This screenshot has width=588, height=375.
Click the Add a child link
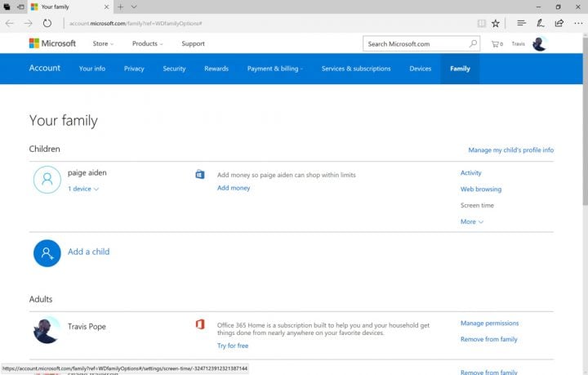click(88, 252)
